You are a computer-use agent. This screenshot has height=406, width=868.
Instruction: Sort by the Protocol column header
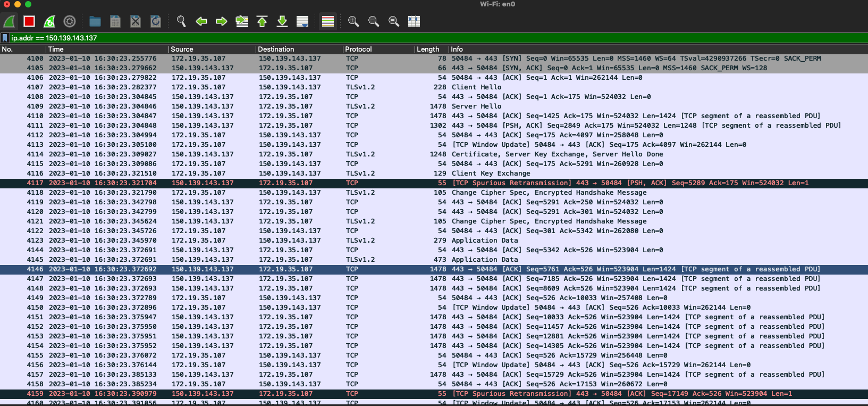click(x=378, y=49)
